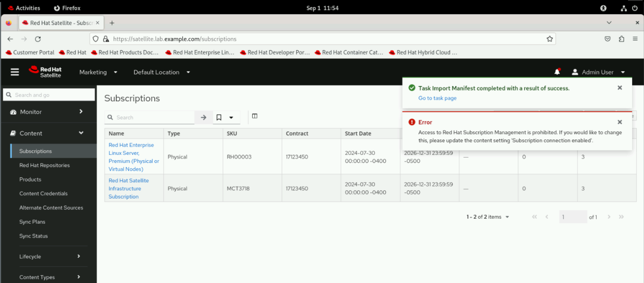Expand the Content Types submenu

pyautogui.click(x=49, y=277)
